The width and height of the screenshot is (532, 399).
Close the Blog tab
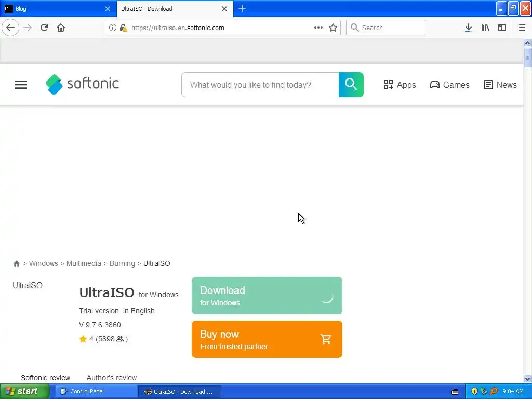[x=107, y=9]
